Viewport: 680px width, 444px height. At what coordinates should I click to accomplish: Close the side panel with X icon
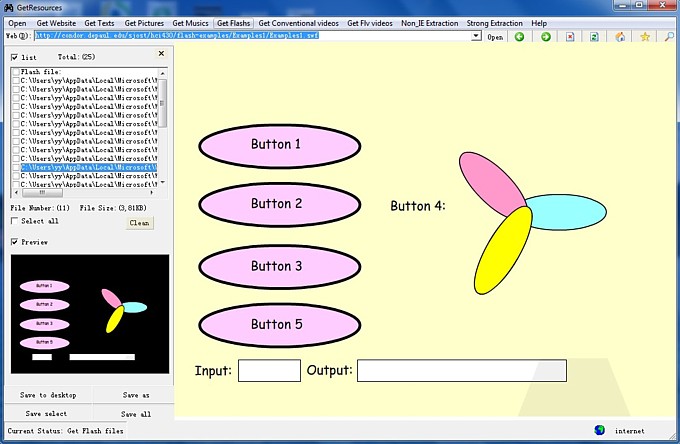162,54
